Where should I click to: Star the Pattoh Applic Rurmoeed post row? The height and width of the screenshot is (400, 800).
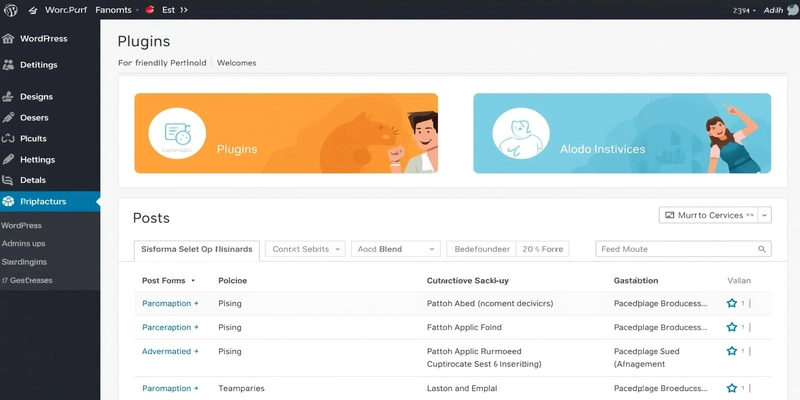point(732,351)
